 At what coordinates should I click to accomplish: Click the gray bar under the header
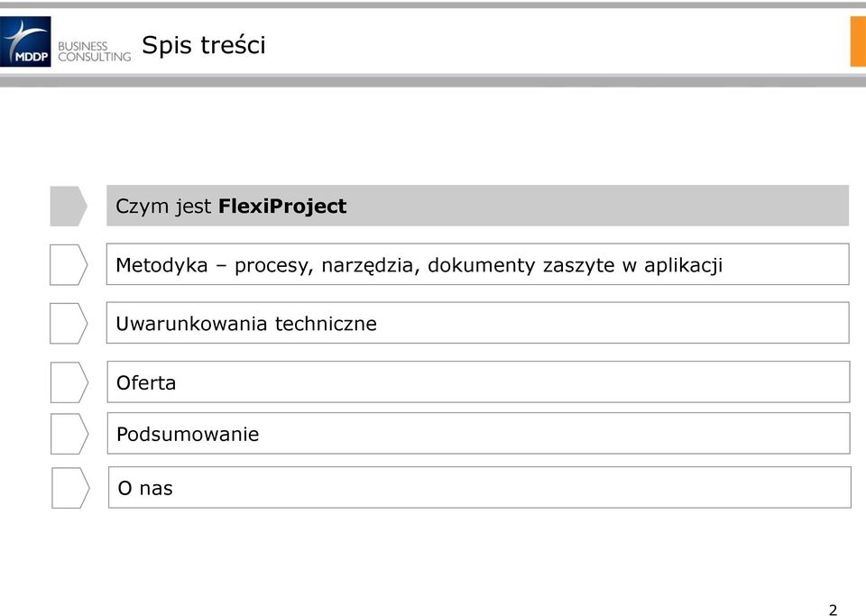tap(433, 81)
